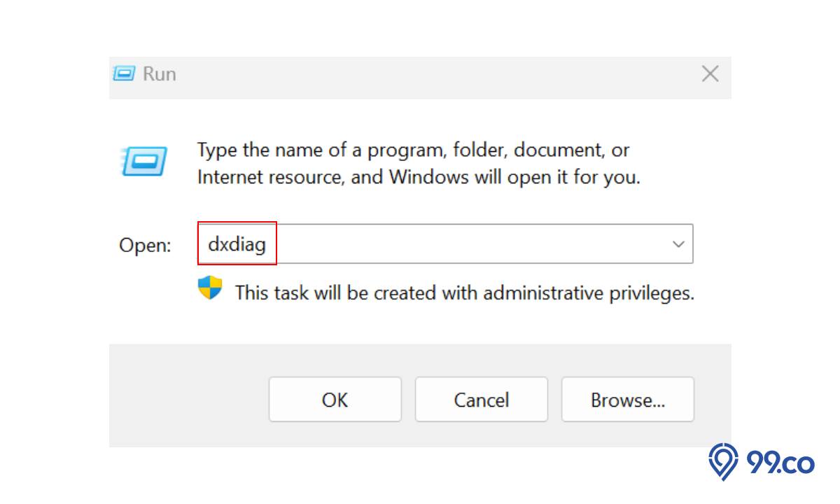Click gray footer area left of OK button
840x504 pixels.
189,395
